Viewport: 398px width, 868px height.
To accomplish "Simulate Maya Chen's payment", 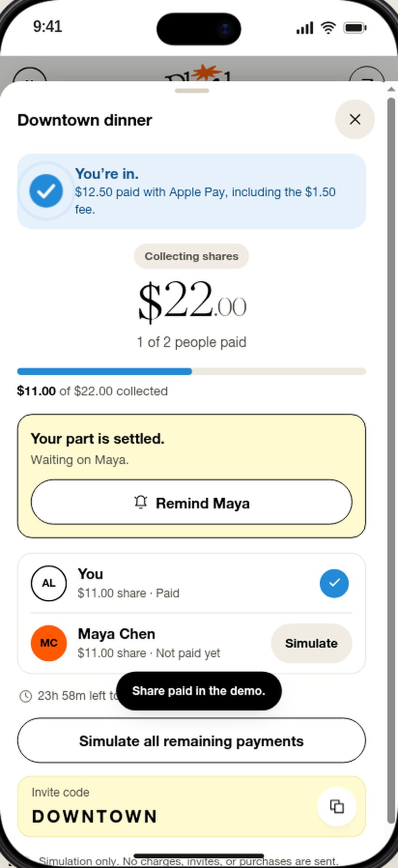I will point(312,643).
